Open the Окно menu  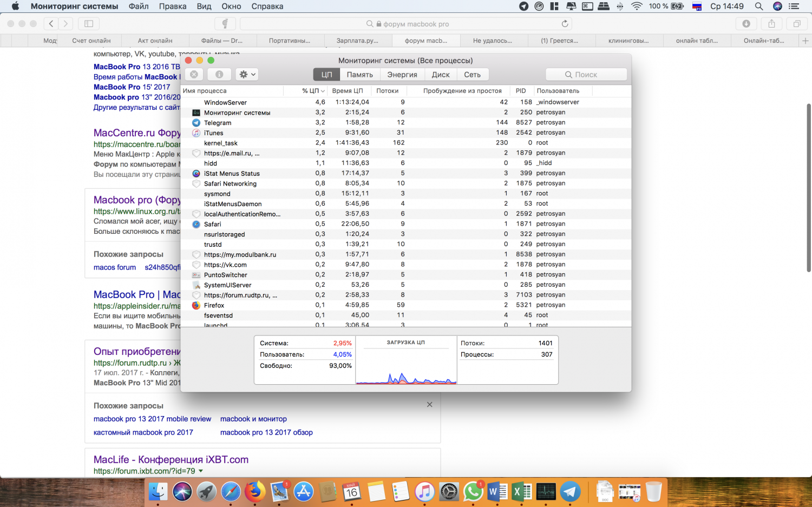pyautogui.click(x=231, y=6)
